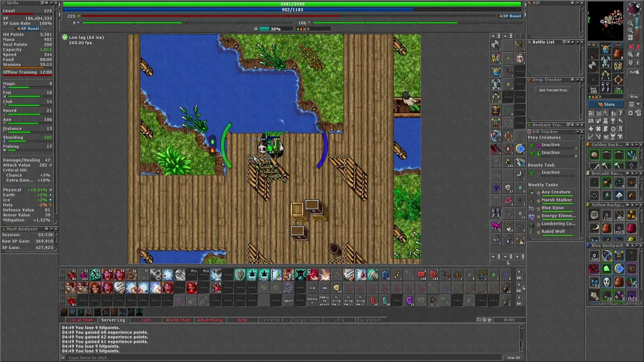This screenshot has height=362, width=644.
Task: Toggle the PvP mode button
Action: click(634, 72)
